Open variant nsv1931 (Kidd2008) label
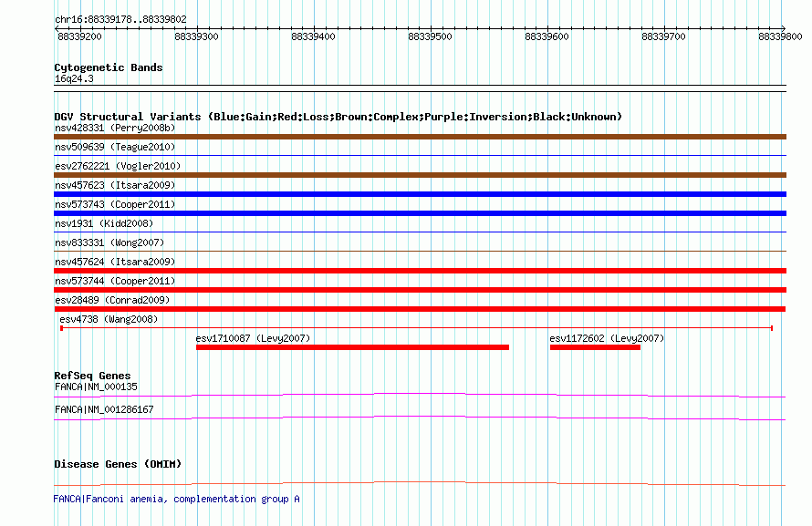The width and height of the screenshot is (812, 526). [104, 223]
